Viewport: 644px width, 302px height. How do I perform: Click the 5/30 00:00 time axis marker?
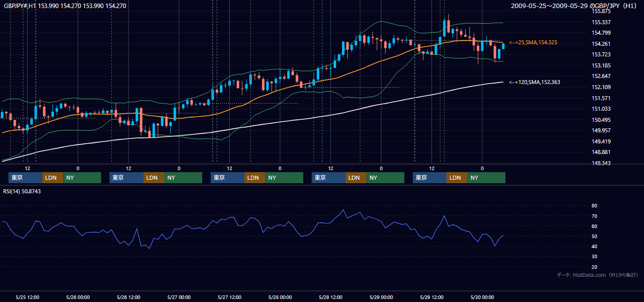pos(482,297)
